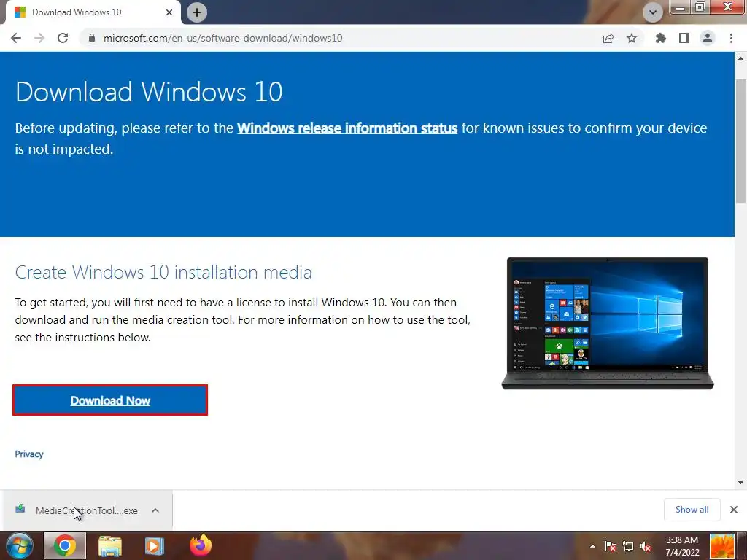Open the Action Center flag icon

pyautogui.click(x=611, y=546)
